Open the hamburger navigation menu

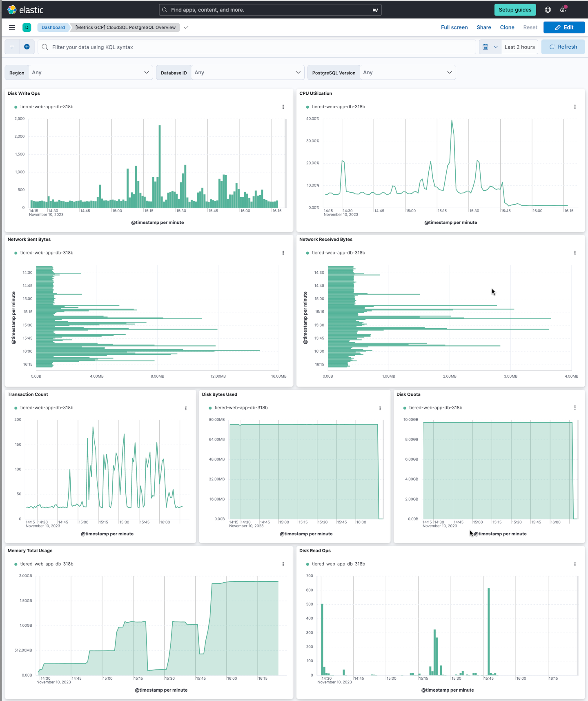click(12, 27)
